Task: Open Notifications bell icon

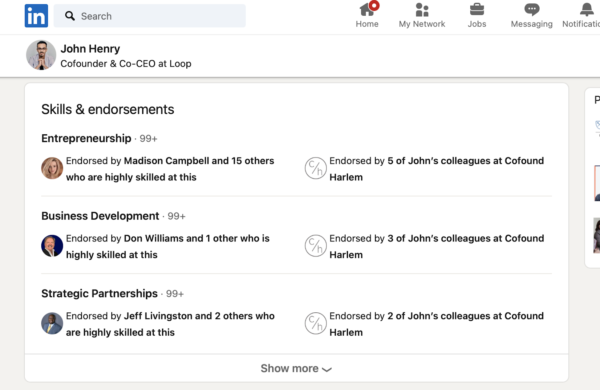Action: [x=586, y=10]
